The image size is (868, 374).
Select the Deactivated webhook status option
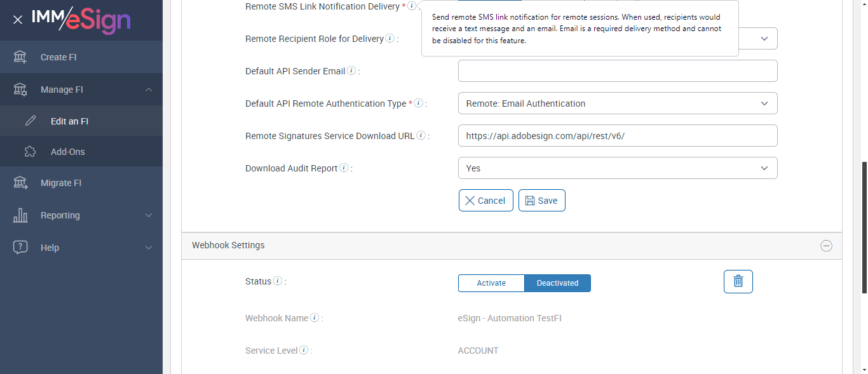[557, 283]
